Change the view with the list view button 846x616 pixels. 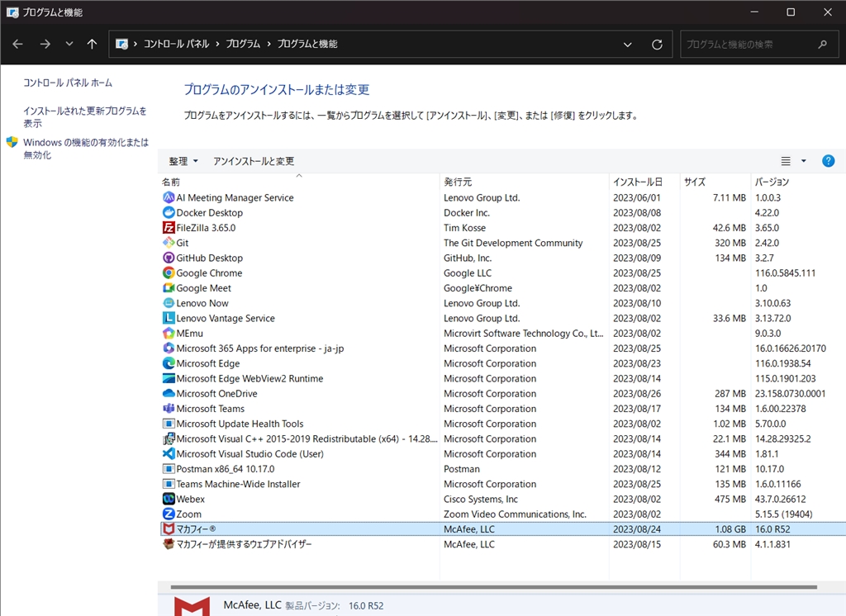[786, 161]
